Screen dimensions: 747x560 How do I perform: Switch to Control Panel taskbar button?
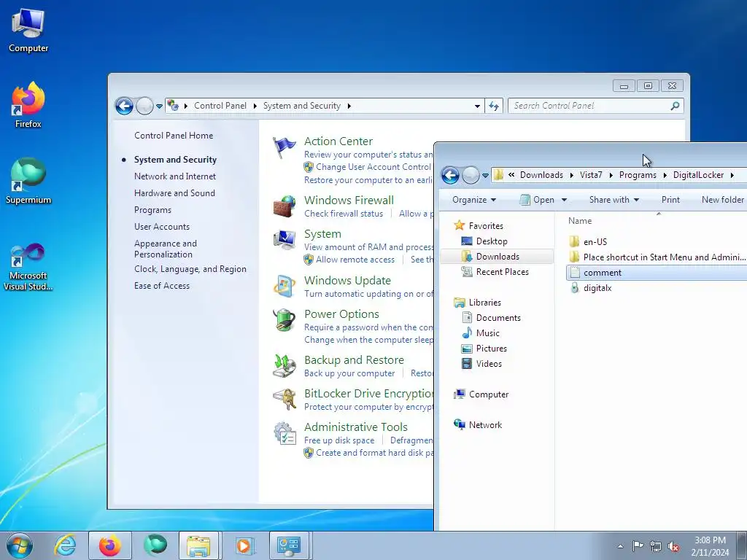point(289,545)
